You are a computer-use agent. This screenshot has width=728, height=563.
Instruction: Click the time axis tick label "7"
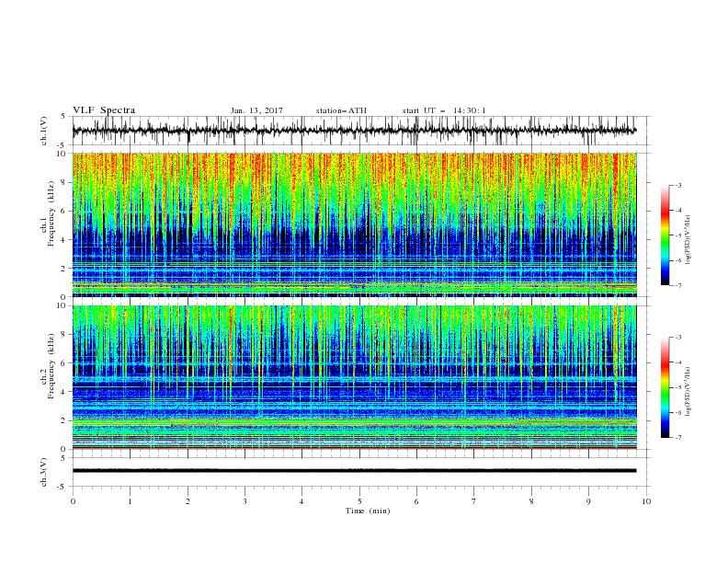click(474, 501)
